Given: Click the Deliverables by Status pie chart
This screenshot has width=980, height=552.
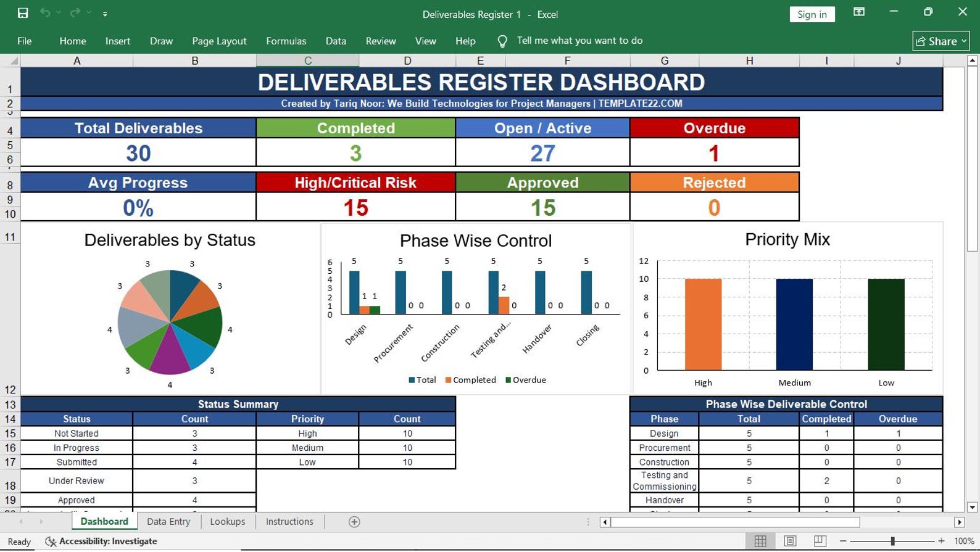Looking at the screenshot, I should click(x=170, y=322).
